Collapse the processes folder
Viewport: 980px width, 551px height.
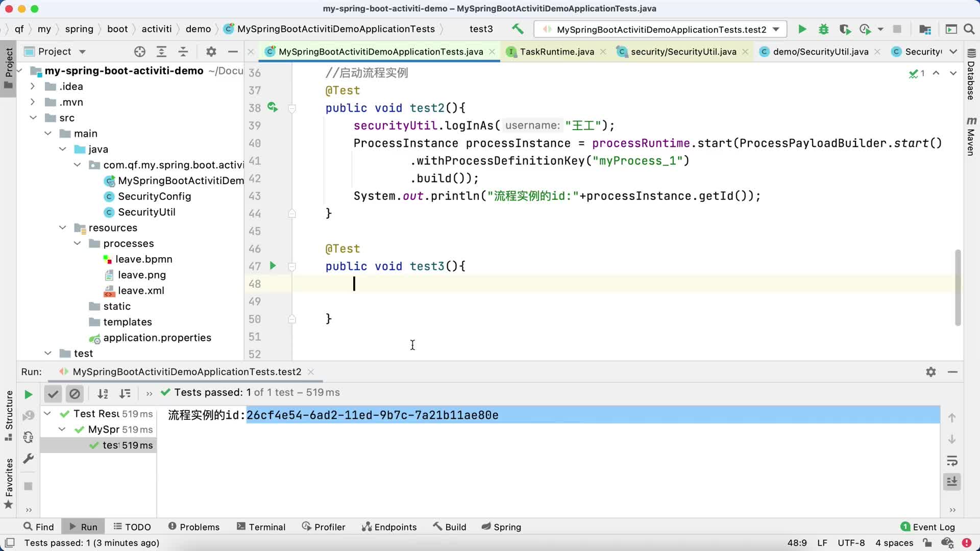(x=77, y=243)
